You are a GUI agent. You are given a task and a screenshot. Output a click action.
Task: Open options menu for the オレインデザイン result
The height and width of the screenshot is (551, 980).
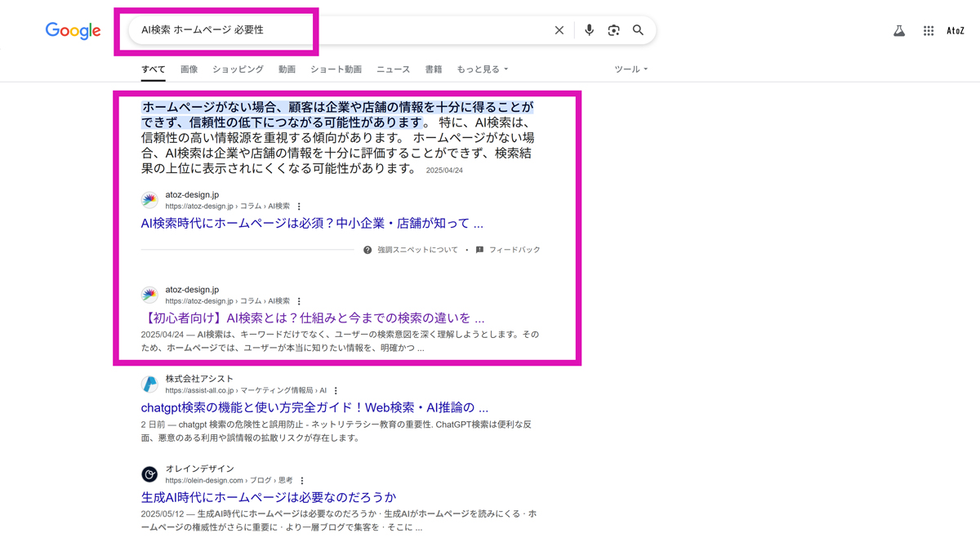302,481
